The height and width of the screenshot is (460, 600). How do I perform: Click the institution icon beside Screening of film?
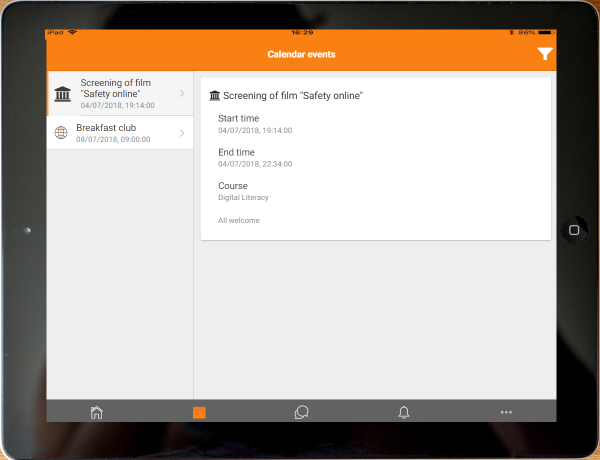pyautogui.click(x=63, y=94)
